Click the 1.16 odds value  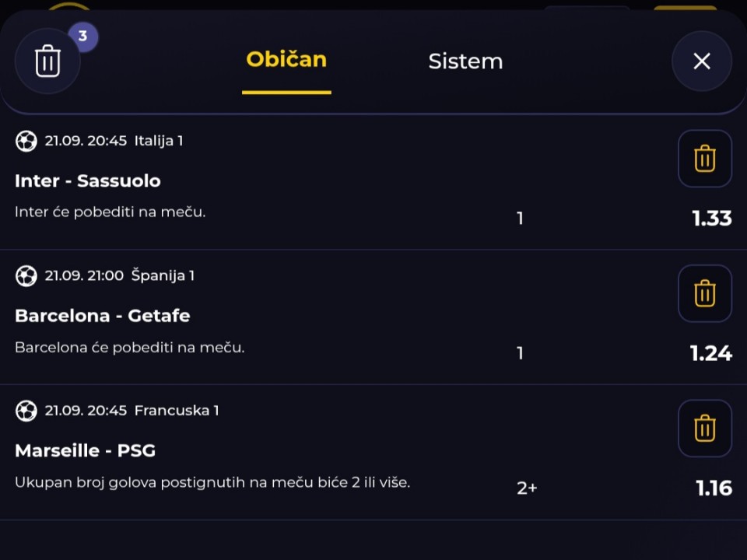(x=714, y=488)
